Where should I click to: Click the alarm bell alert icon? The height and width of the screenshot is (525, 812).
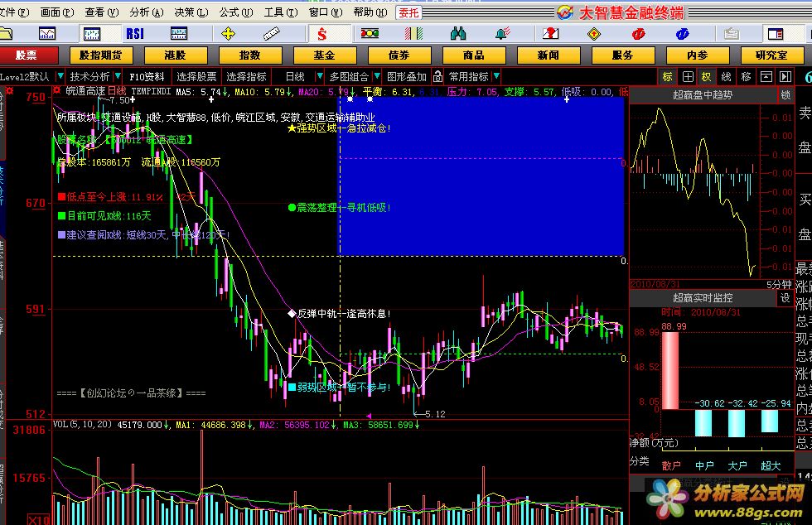click(x=502, y=34)
